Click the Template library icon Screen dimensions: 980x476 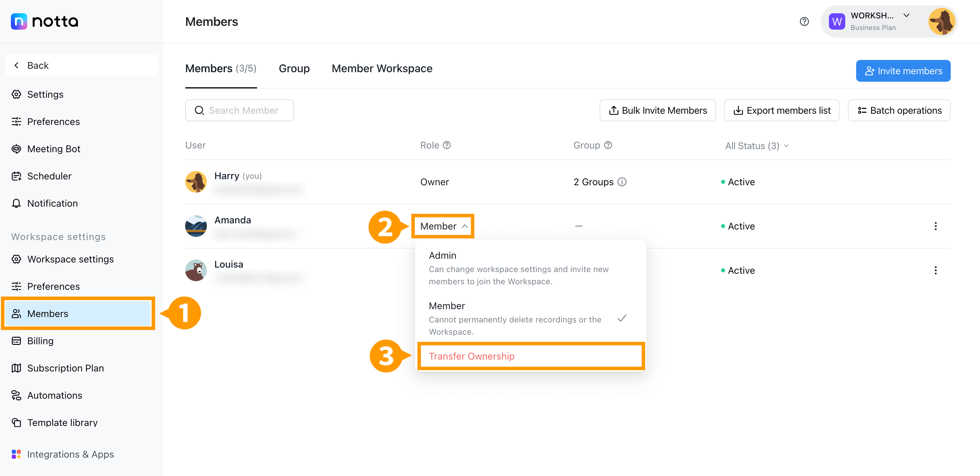(16, 423)
